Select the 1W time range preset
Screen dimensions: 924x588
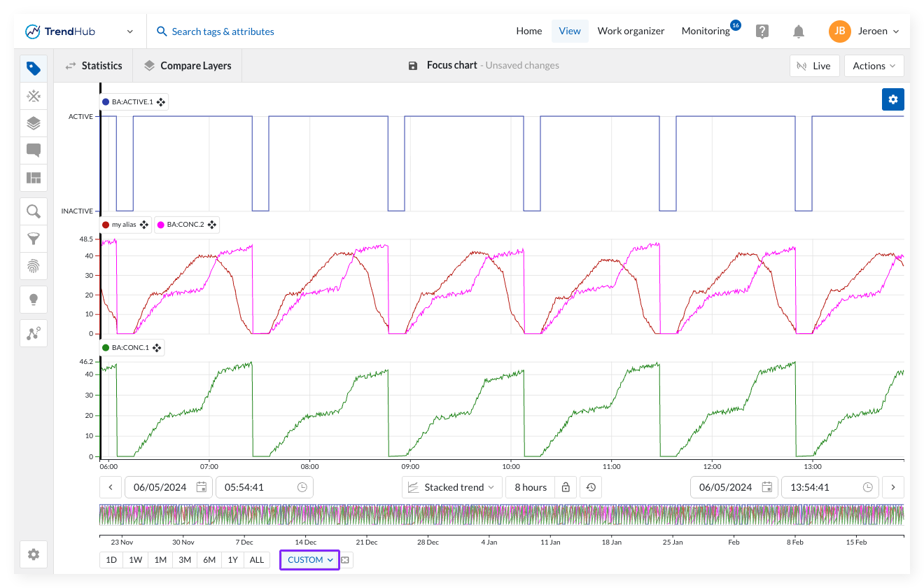coord(135,560)
